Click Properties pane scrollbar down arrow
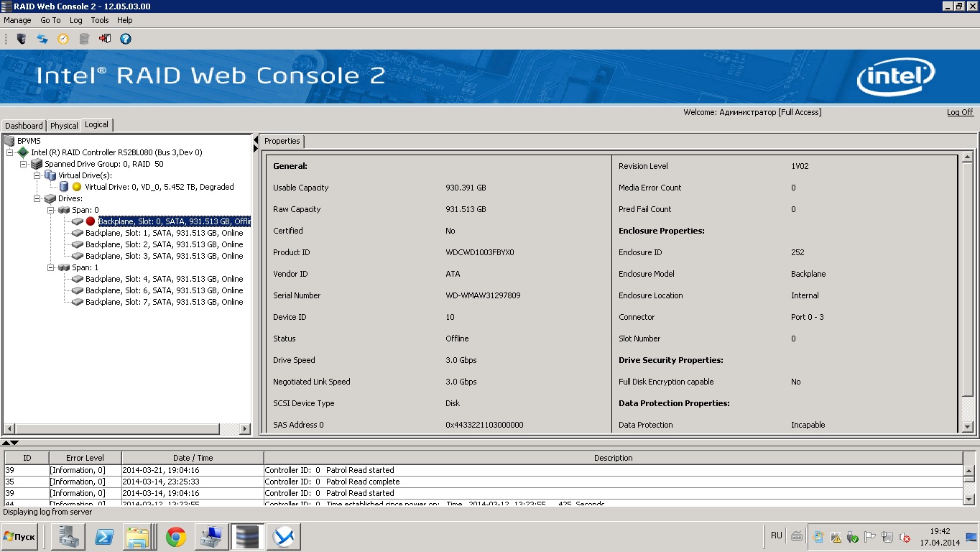The width and height of the screenshot is (980, 552). (967, 427)
